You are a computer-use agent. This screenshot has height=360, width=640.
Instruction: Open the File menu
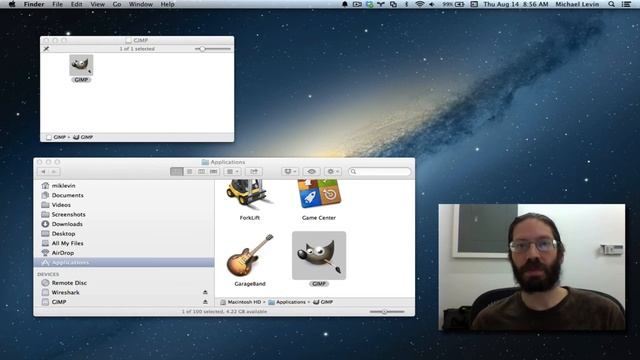pyautogui.click(x=58, y=4)
